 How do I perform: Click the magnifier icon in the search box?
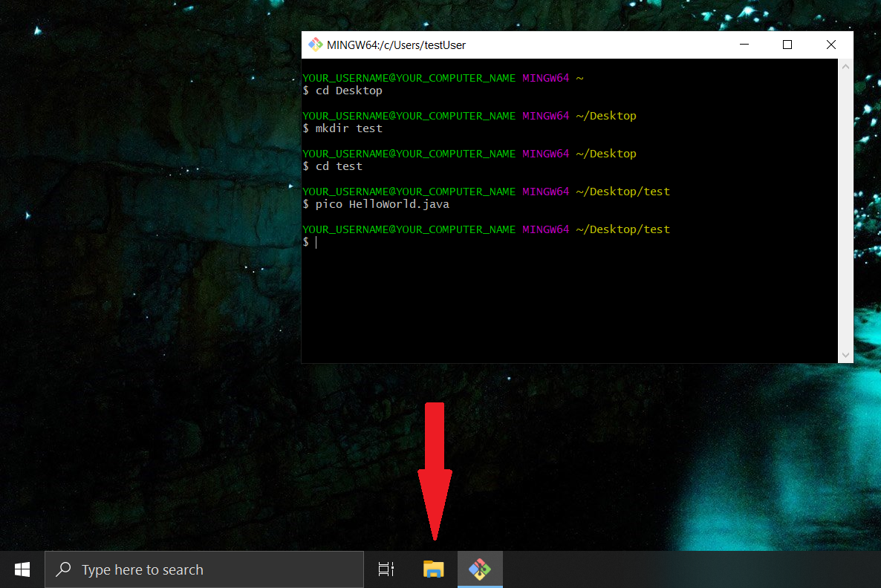pos(65,569)
